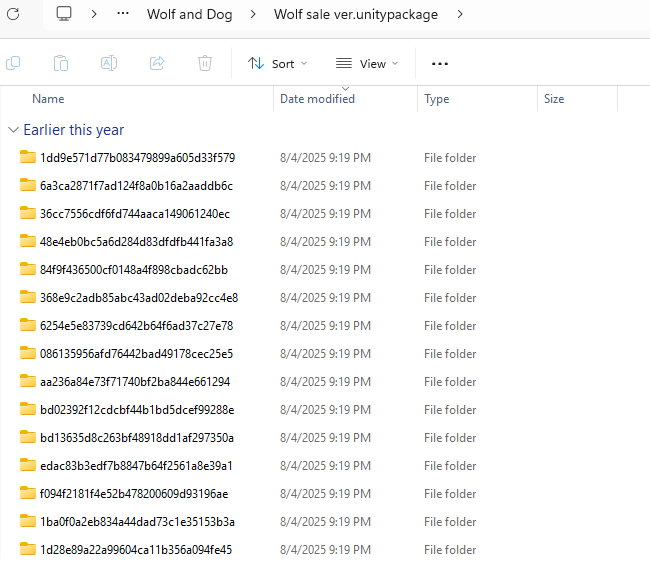Image resolution: width=650 pixels, height=565 pixels.
Task: Click the This PC monitor icon
Action: pyautogui.click(x=64, y=14)
